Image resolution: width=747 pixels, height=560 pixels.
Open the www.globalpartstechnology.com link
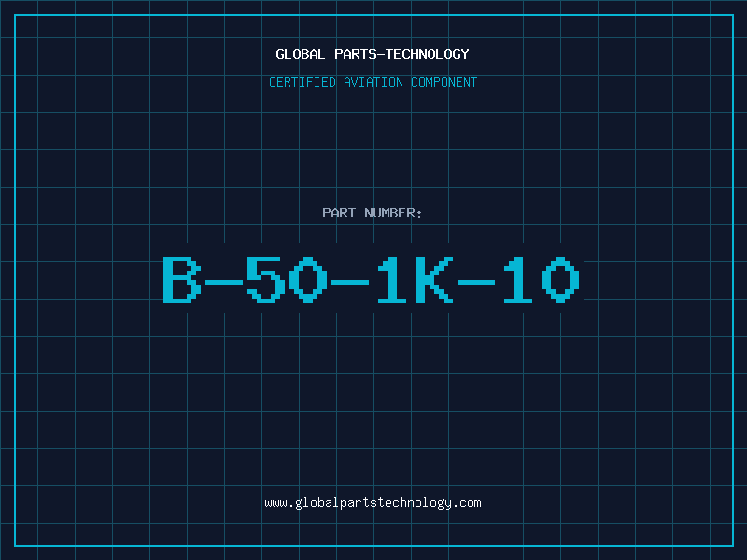[373, 503]
